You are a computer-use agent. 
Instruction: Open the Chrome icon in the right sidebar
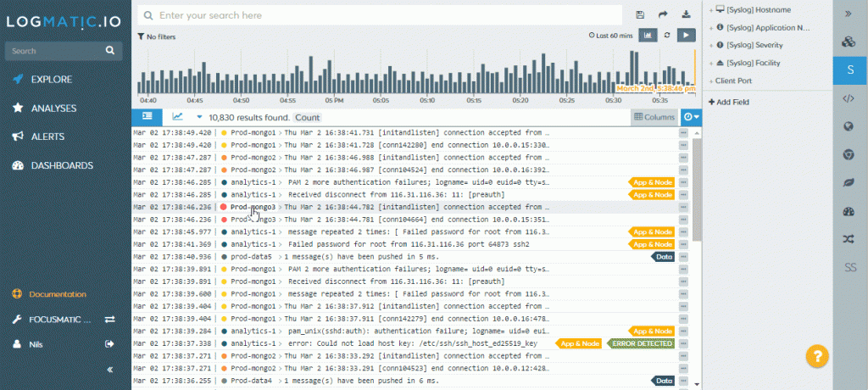click(x=848, y=154)
